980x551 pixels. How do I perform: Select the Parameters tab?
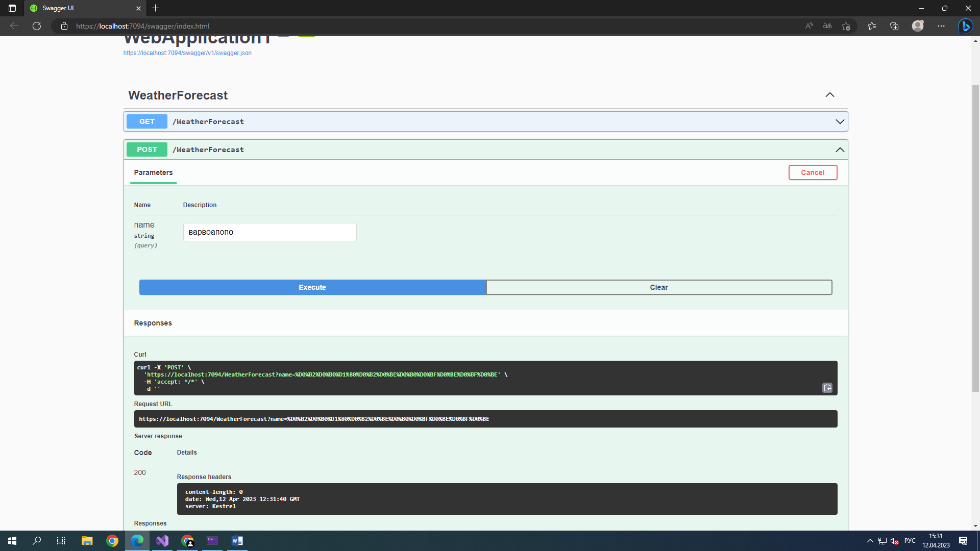point(153,172)
